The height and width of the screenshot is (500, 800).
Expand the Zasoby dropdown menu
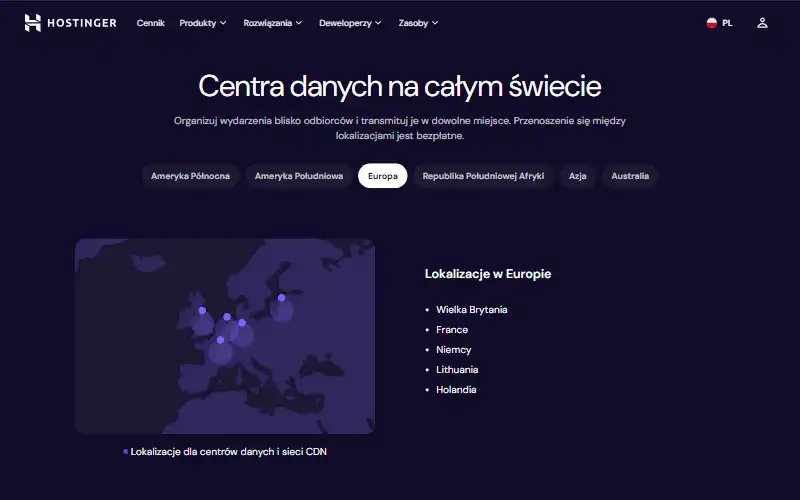pyautogui.click(x=418, y=23)
